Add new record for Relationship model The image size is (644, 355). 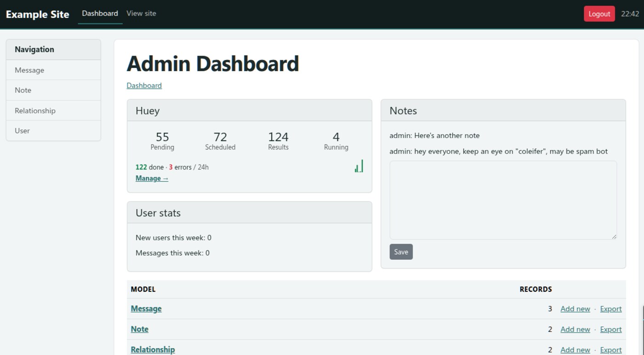point(575,350)
